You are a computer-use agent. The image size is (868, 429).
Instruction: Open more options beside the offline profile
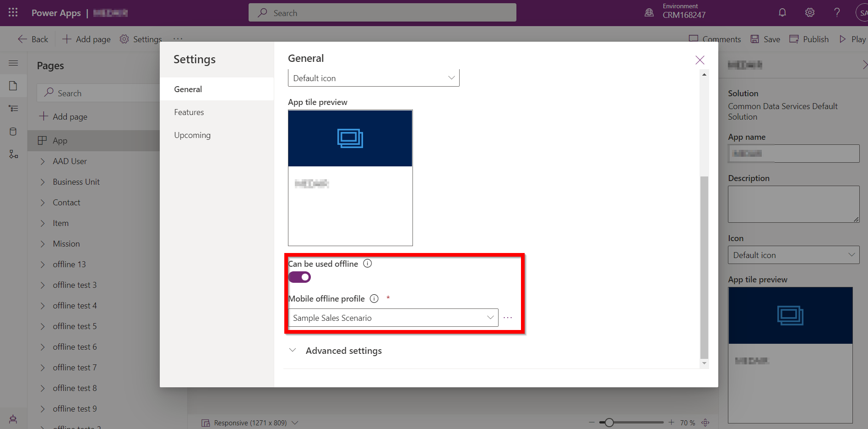508,318
